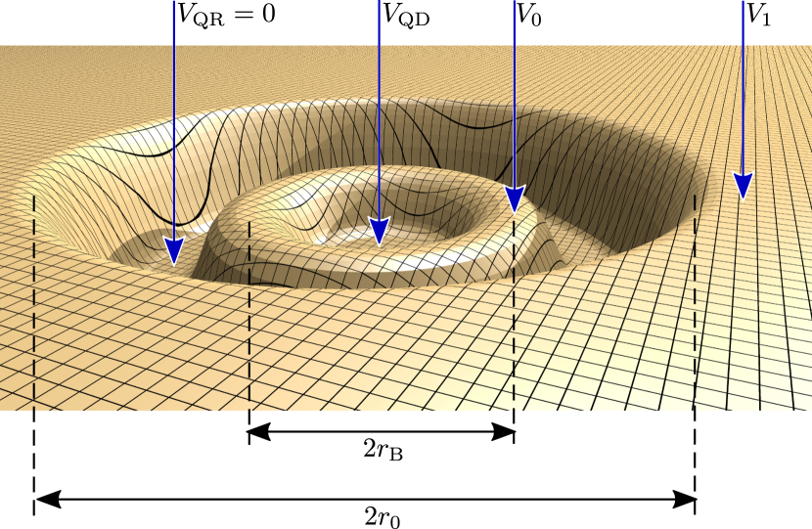The width and height of the screenshot is (812, 529).
Task: Click the 2r_B dimension label
Action: click(383, 450)
